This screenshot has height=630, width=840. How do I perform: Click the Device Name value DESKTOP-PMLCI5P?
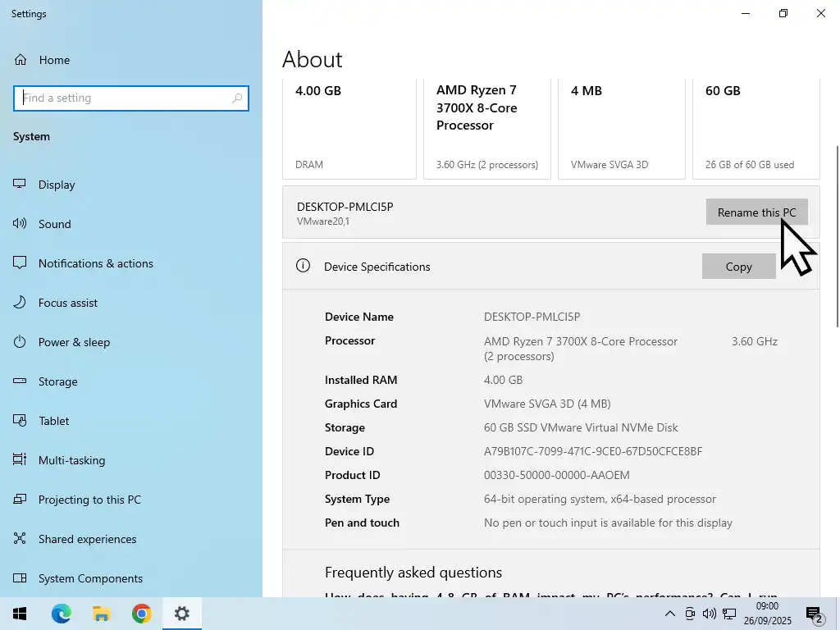(x=532, y=317)
